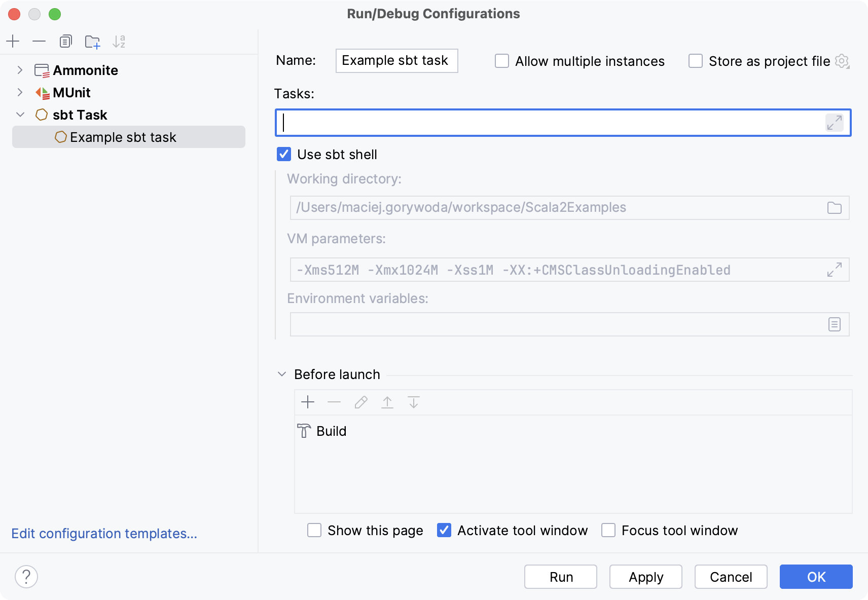Expand the Tasks field editor
Image resolution: width=868 pixels, height=600 pixels.
point(834,123)
